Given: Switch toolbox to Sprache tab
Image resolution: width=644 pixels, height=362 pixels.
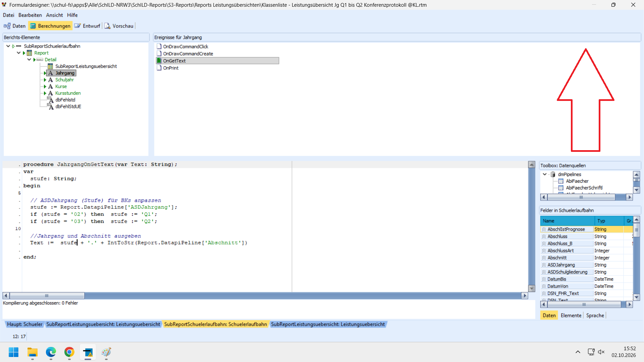Looking at the screenshot, I should click(x=595, y=315).
